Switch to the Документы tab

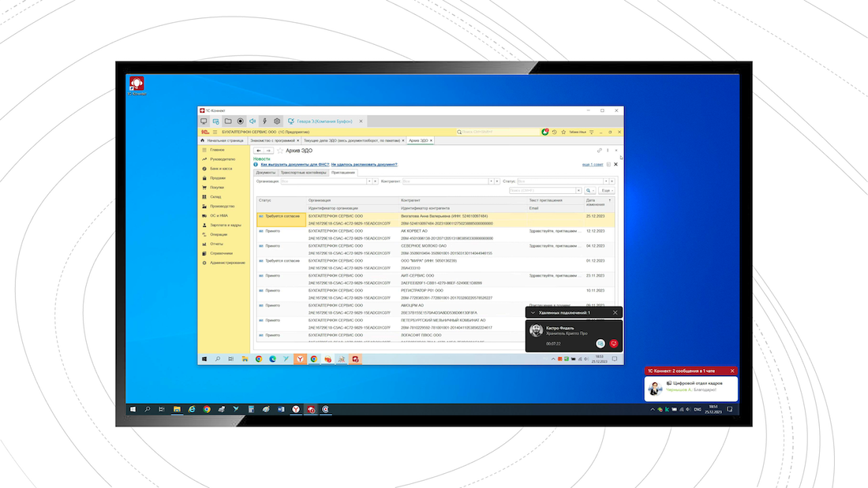[x=266, y=172]
